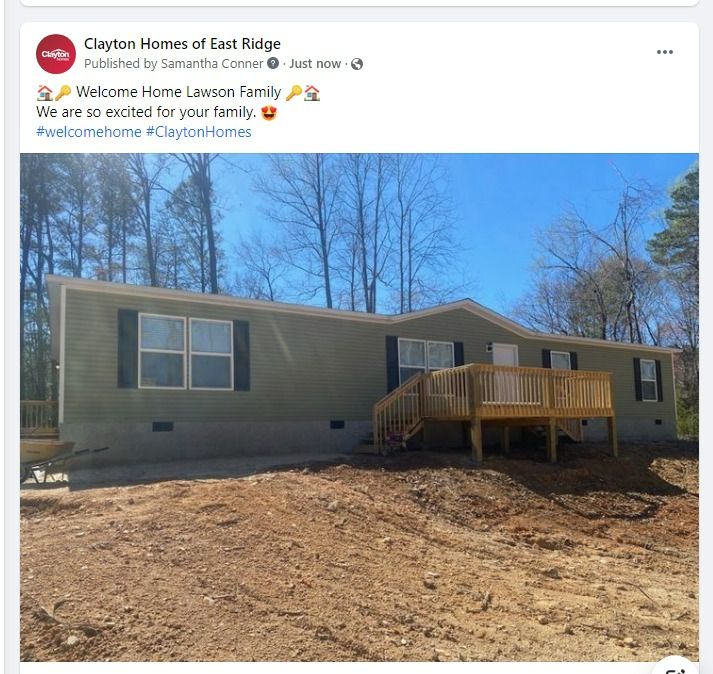This screenshot has height=674, width=713.
Task: Click the 'We are so excited' sentence
Action: 146,112
